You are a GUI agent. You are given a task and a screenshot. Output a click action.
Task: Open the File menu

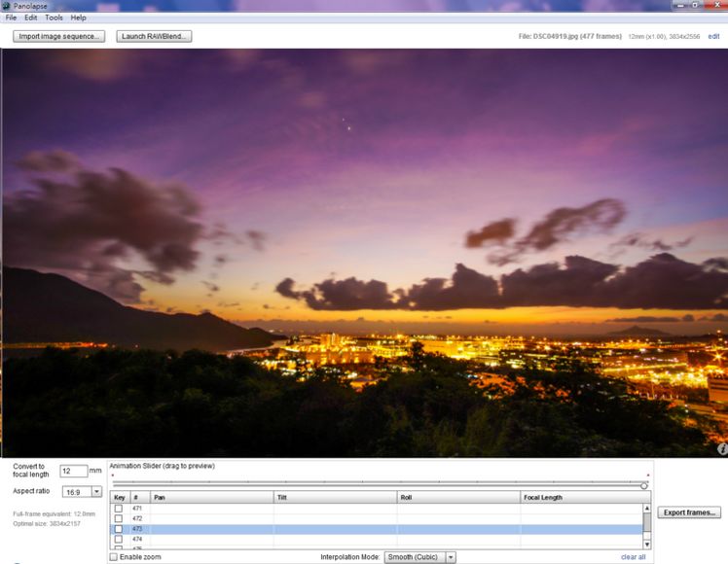pos(11,18)
